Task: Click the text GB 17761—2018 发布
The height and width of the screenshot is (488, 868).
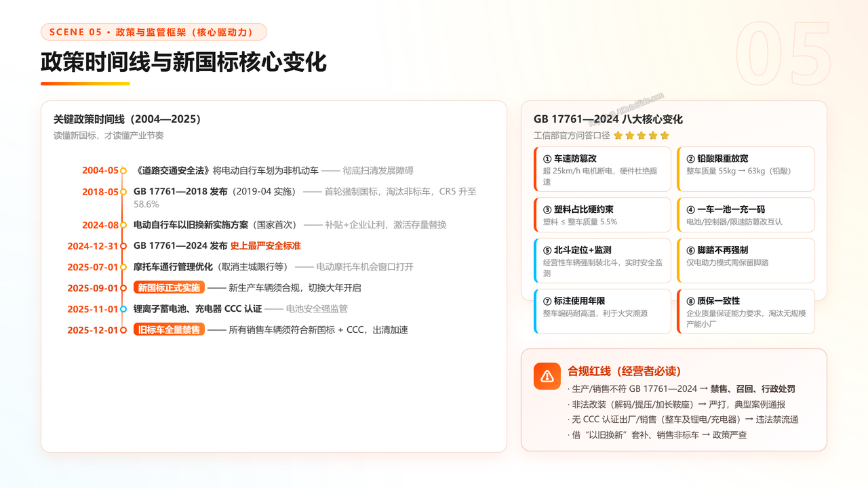Action: [x=180, y=192]
